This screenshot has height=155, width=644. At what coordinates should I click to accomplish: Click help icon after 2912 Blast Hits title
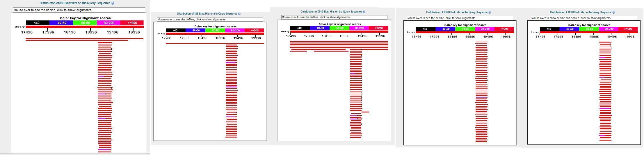pyautogui.click(x=364, y=12)
